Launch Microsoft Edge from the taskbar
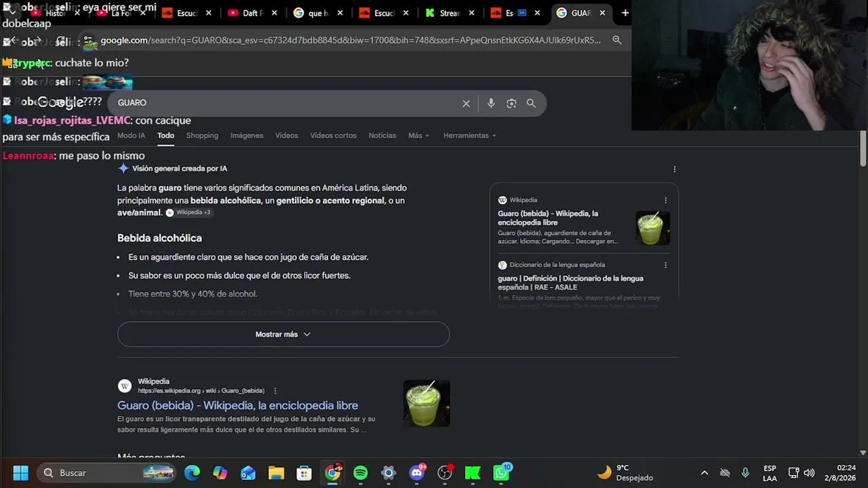The image size is (868, 488). pos(193,472)
